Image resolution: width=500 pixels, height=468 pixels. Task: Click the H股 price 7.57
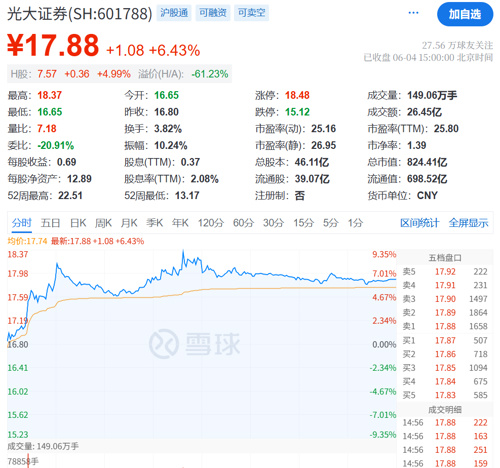[x=47, y=74]
